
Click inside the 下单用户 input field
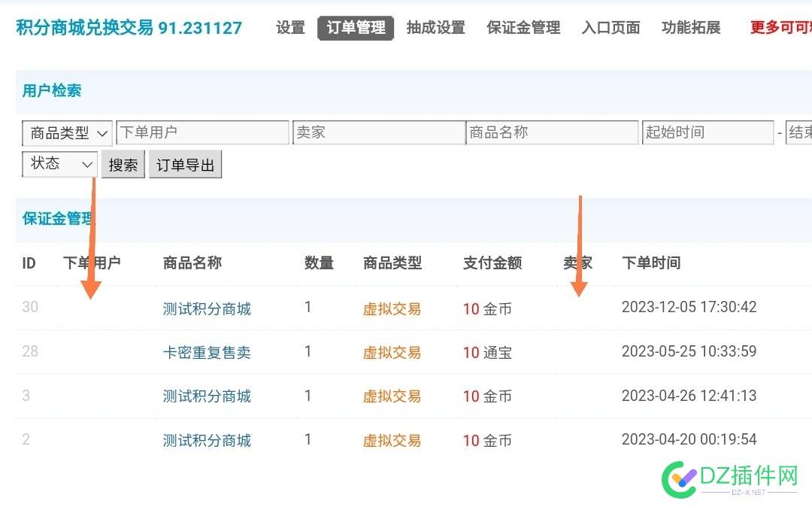[203, 132]
